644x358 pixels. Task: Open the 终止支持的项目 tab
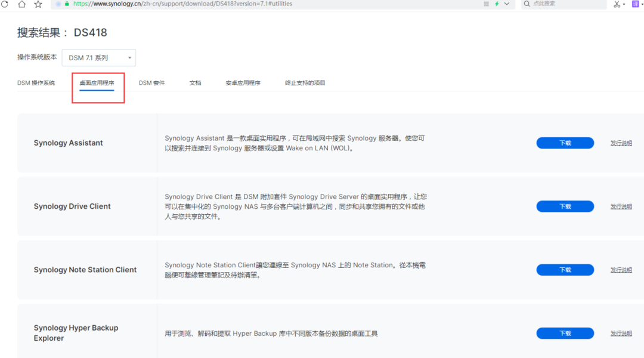(305, 83)
